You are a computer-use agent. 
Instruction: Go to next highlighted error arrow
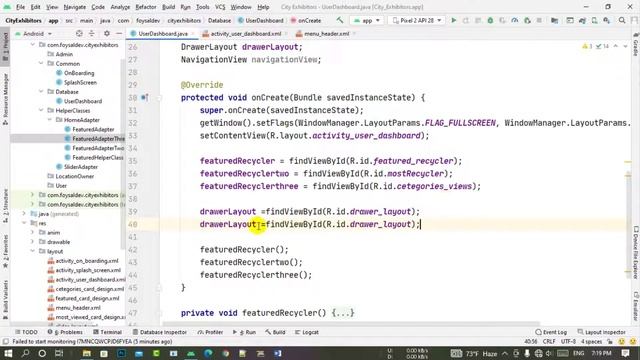click(625, 47)
